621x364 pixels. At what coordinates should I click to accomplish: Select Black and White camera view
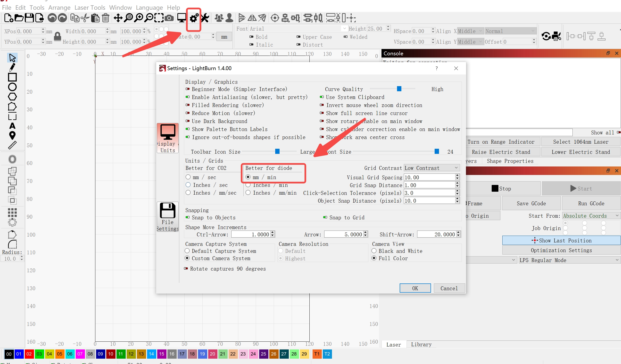coord(374,251)
